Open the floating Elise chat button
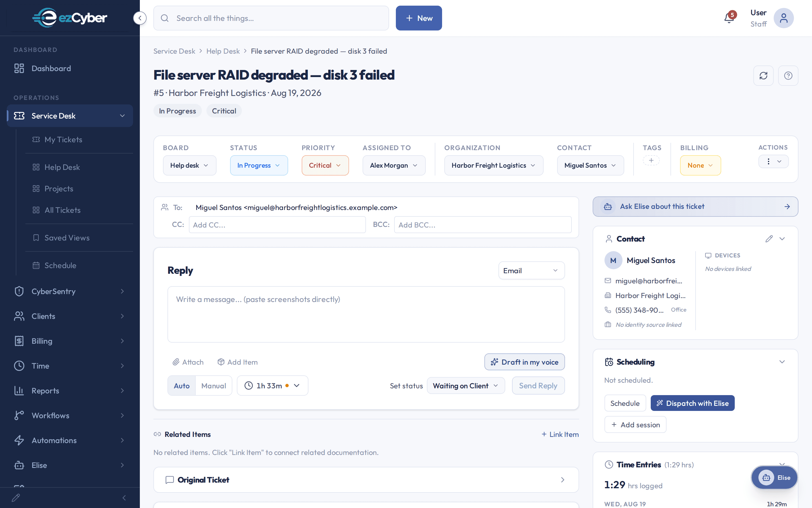 (774, 478)
